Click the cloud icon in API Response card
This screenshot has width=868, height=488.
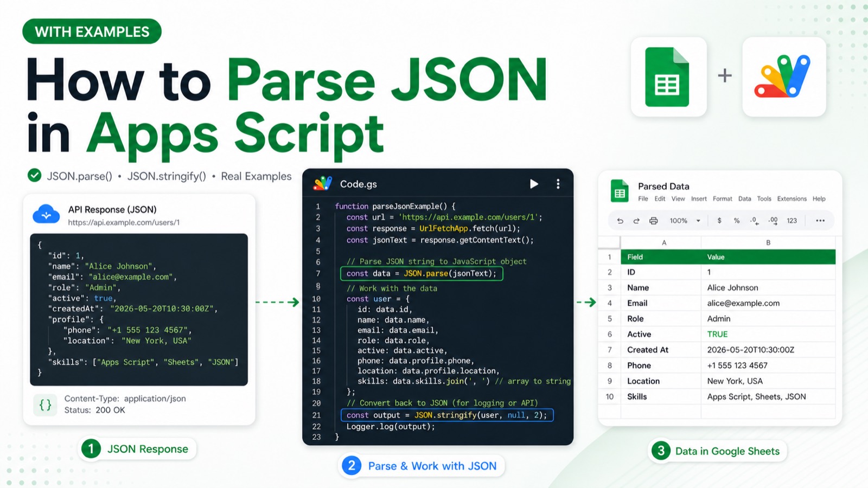[x=46, y=215]
